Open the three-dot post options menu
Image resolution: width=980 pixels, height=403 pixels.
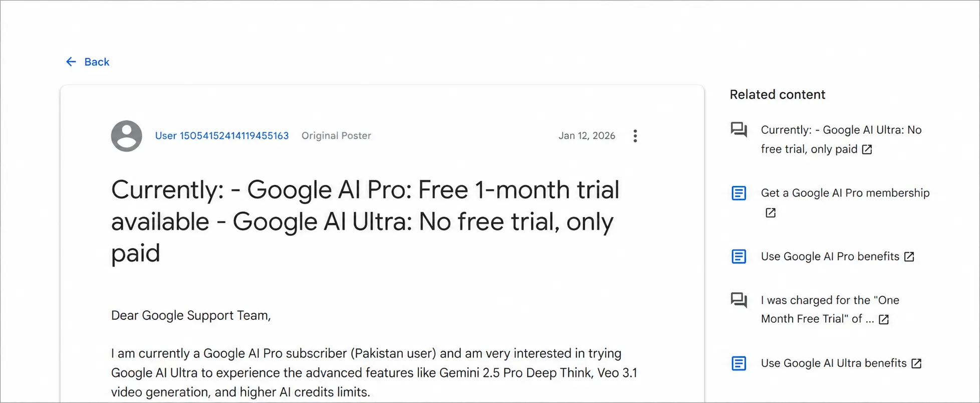tap(635, 136)
